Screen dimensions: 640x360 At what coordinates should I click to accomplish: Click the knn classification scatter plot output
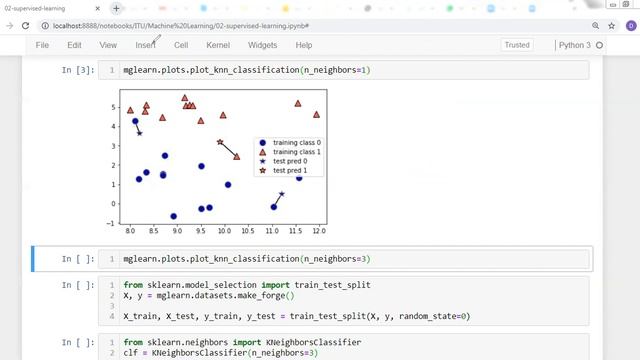click(216, 162)
